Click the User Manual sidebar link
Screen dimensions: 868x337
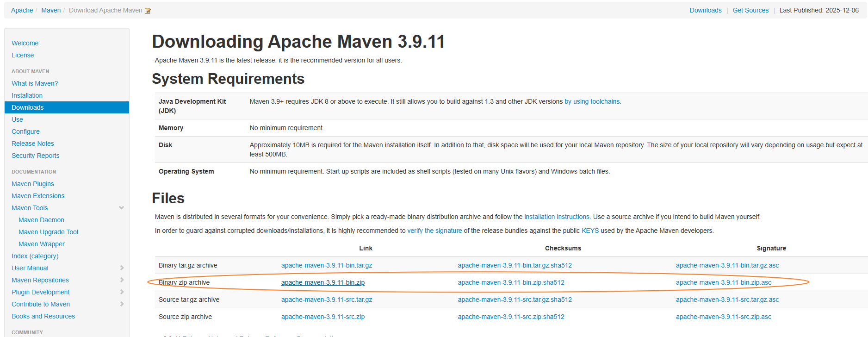[x=30, y=268]
